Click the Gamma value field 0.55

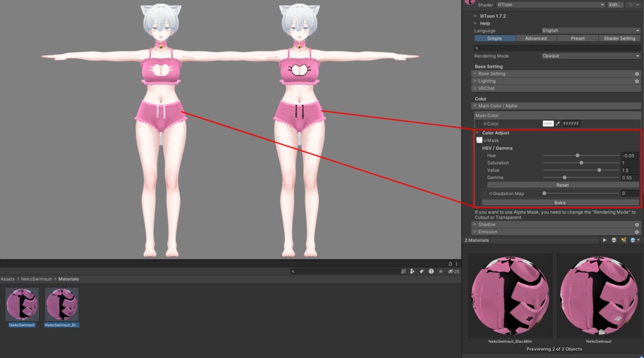[630, 178]
